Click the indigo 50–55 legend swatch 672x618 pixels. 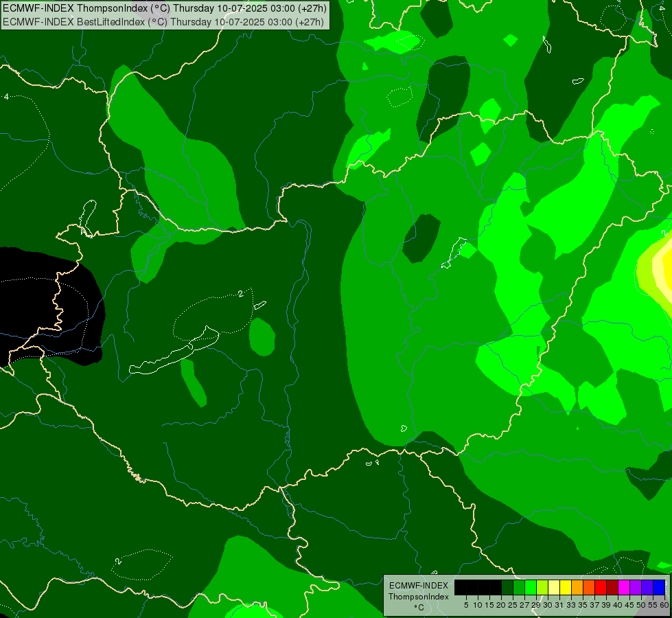[x=647, y=587]
